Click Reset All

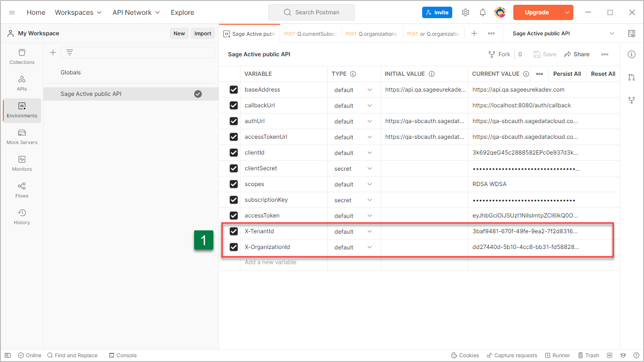[x=603, y=74]
